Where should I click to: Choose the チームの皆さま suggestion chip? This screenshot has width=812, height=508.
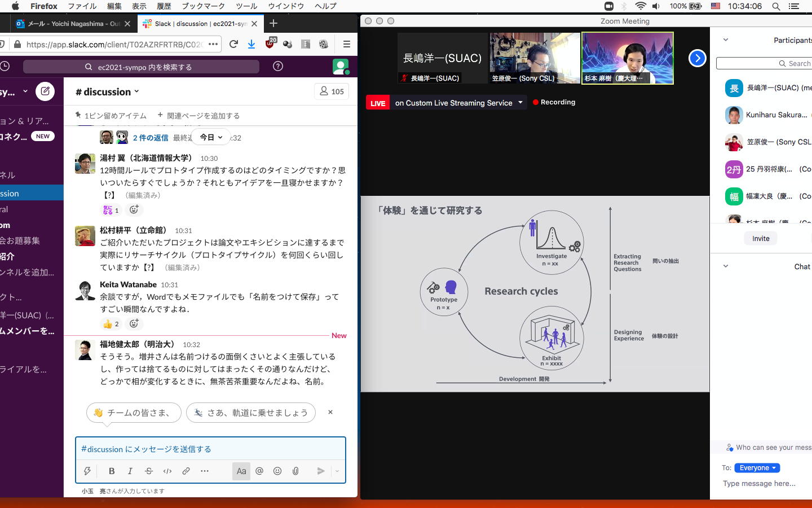[134, 413]
